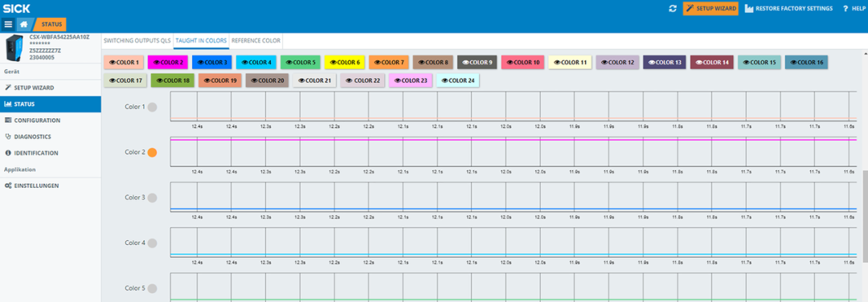Click Restore Factory Settings
This screenshot has height=302, width=868.
pos(788,8)
